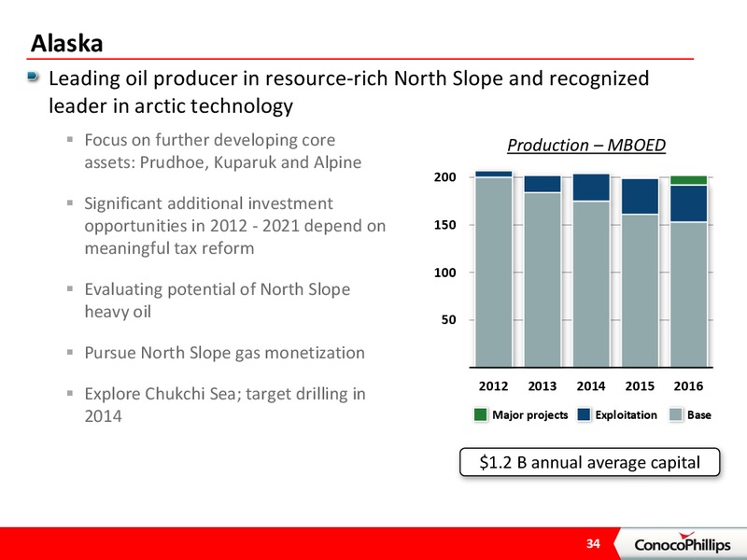Click the 2012 axis label
The image size is (747, 560).
coord(493,385)
